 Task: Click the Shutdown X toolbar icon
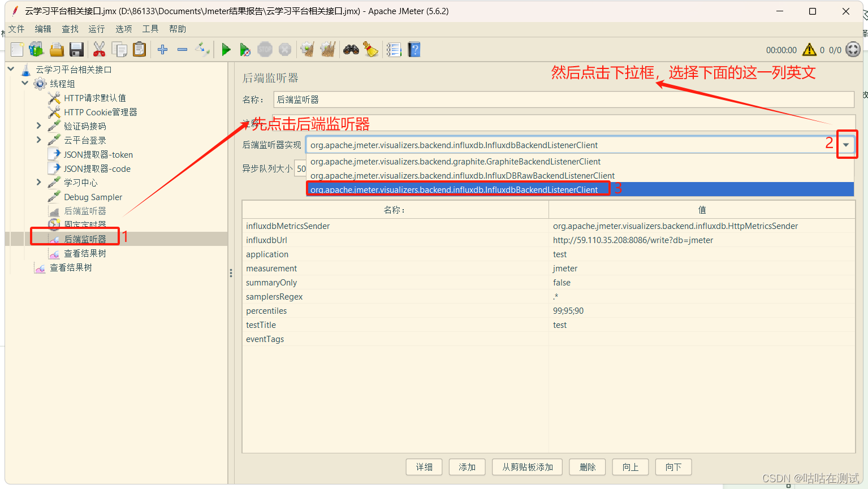[x=285, y=50]
